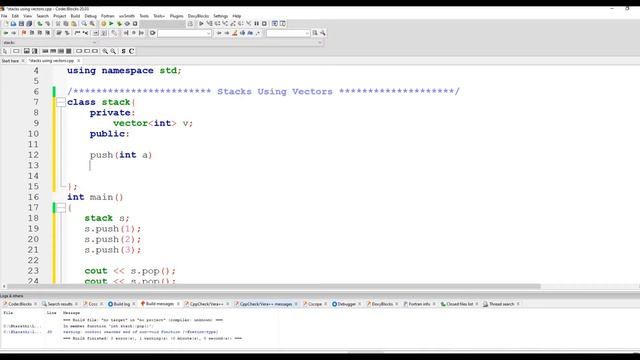This screenshot has height=360, width=640.
Task: Start the debugger with Debug/Continue icon
Action: 201,24
